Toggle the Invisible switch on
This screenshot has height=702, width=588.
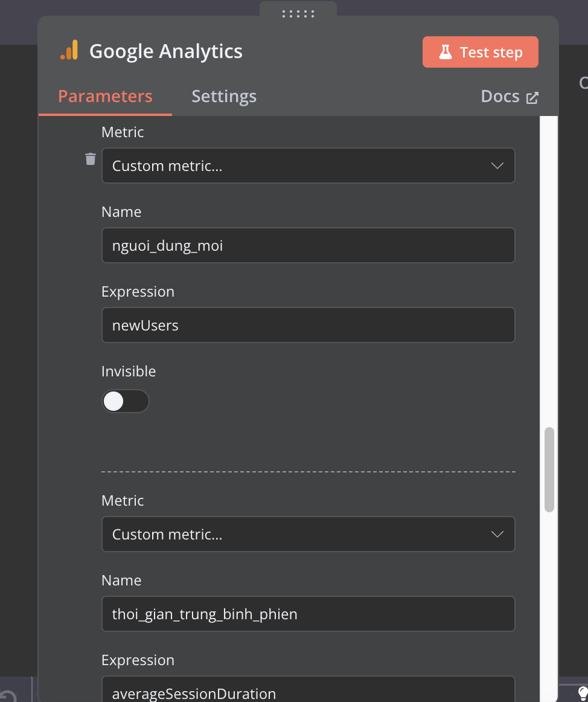click(x=126, y=401)
